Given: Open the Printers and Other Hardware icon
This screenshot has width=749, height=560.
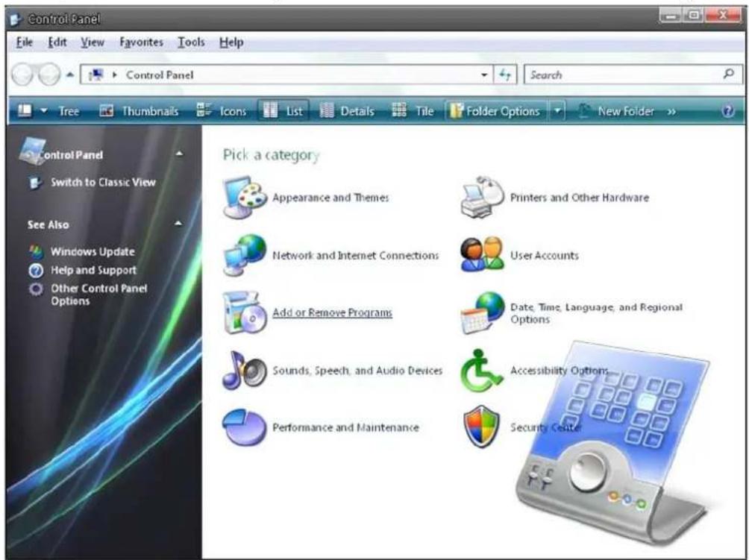Looking at the screenshot, I should point(482,197).
